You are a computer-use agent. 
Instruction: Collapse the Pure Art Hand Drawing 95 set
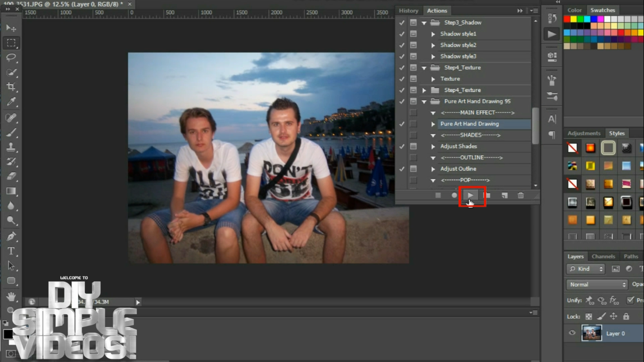424,101
